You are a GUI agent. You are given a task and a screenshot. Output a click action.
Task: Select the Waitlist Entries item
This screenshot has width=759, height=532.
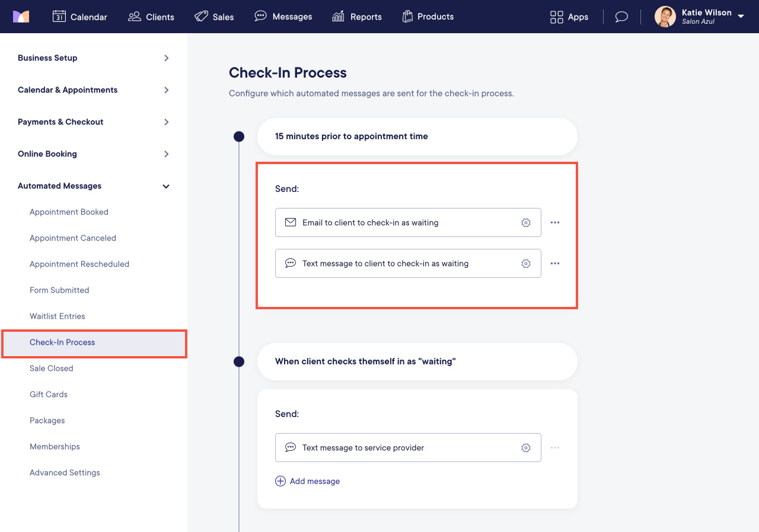pos(58,316)
